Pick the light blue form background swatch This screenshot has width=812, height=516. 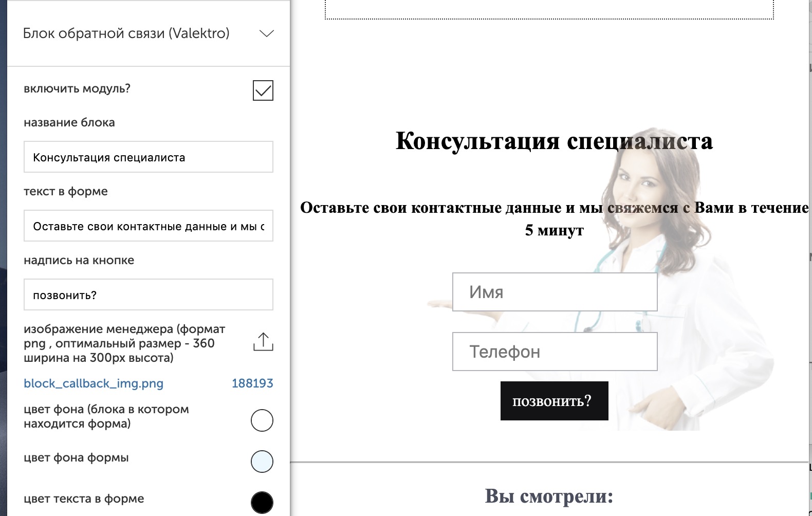click(x=262, y=462)
